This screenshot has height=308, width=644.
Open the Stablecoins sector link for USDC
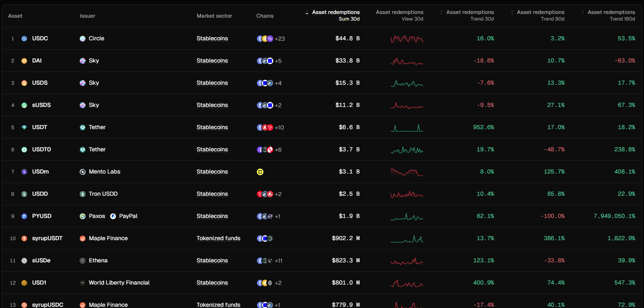(x=212, y=39)
